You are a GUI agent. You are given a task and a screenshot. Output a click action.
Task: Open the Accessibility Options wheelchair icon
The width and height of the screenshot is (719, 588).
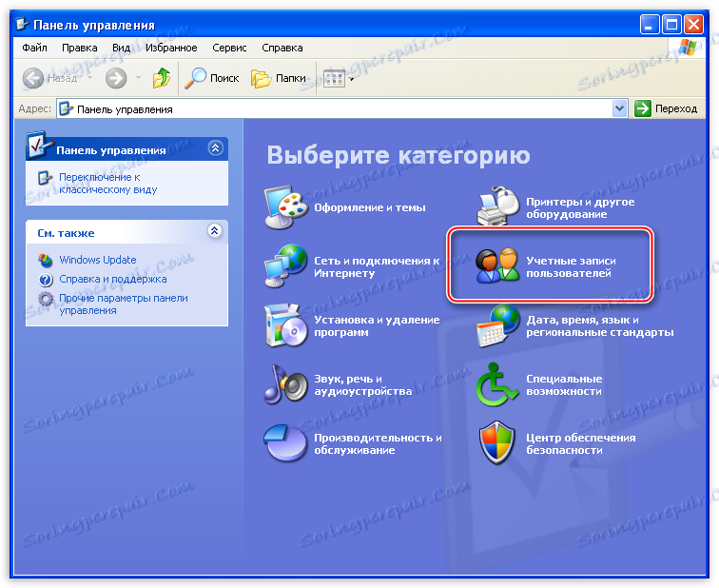(496, 384)
